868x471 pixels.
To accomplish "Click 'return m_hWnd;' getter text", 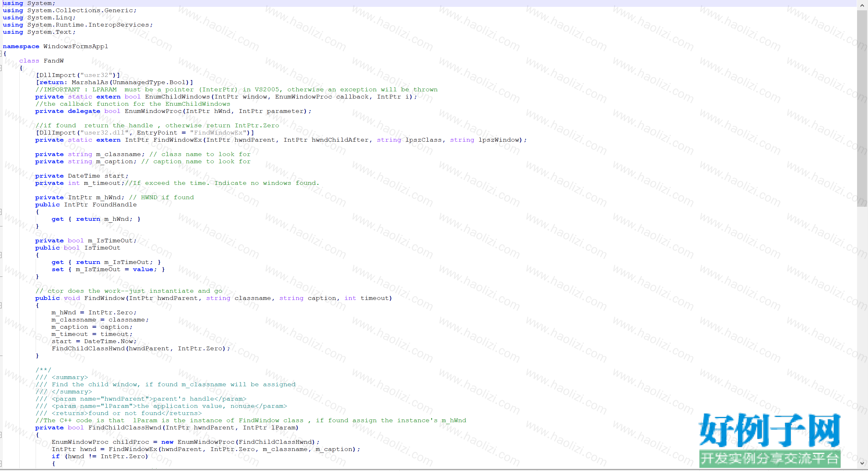I will (104, 219).
